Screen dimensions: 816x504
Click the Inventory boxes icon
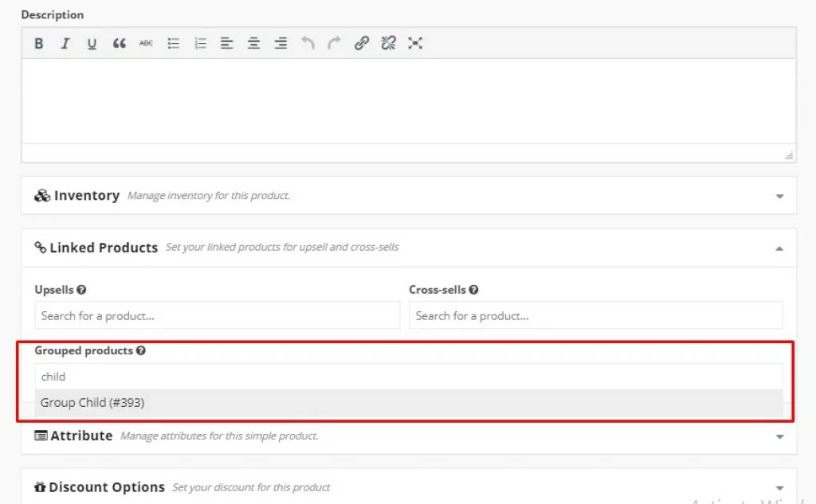42,196
